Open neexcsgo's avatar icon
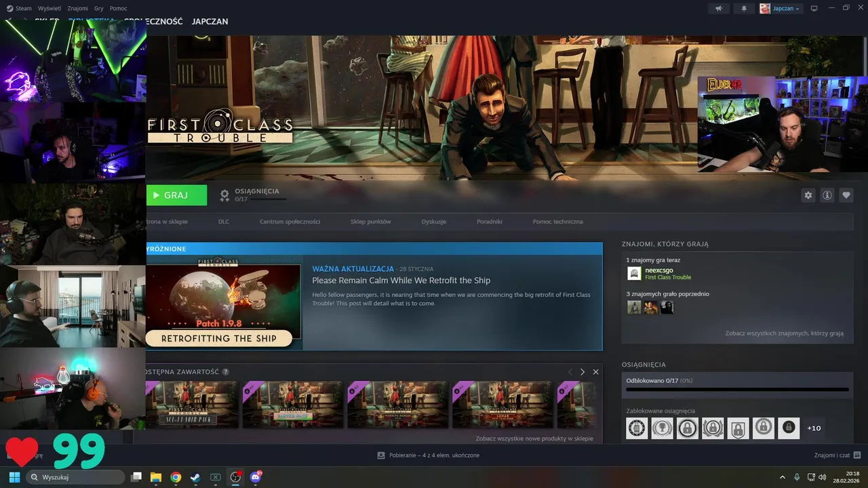The height and width of the screenshot is (488, 868). (x=634, y=273)
